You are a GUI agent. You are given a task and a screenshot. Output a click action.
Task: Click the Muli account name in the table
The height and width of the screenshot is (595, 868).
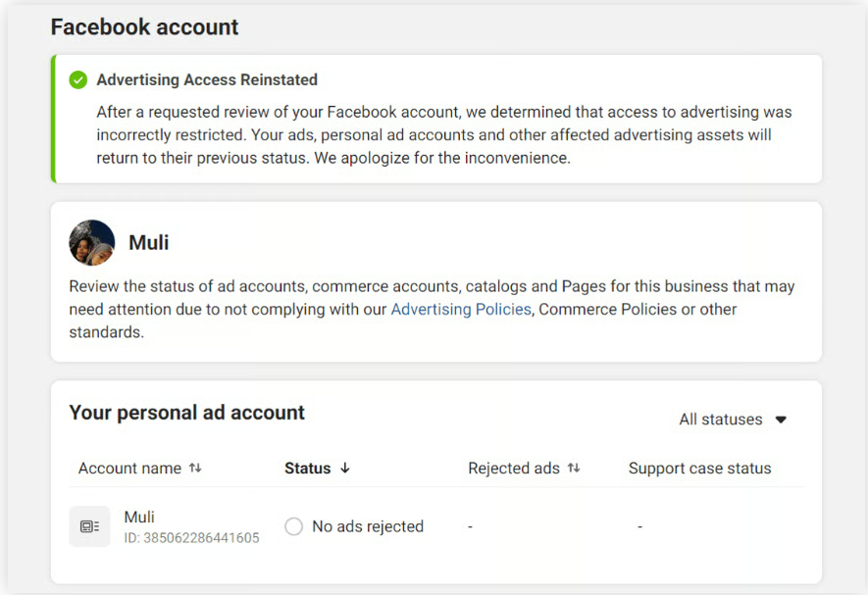click(x=138, y=517)
